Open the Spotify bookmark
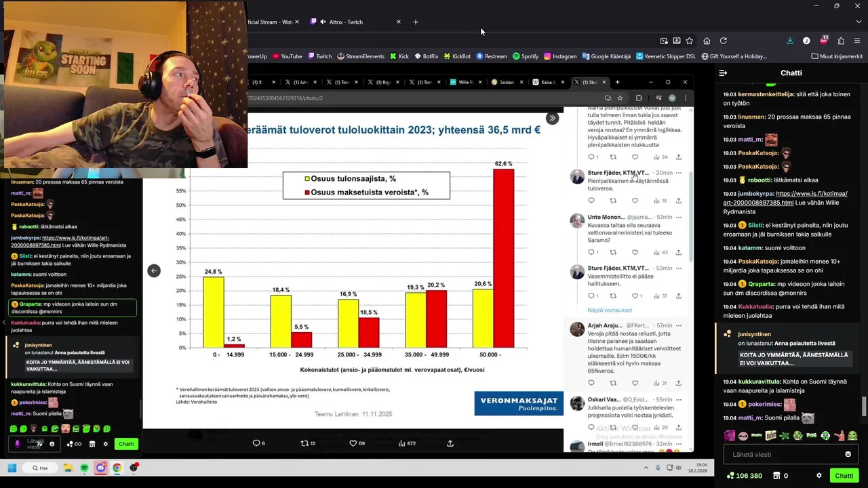 pyautogui.click(x=526, y=56)
